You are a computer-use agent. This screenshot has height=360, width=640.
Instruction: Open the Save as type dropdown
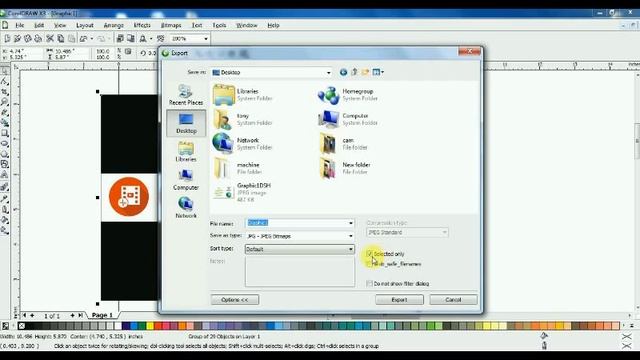[x=351, y=236]
